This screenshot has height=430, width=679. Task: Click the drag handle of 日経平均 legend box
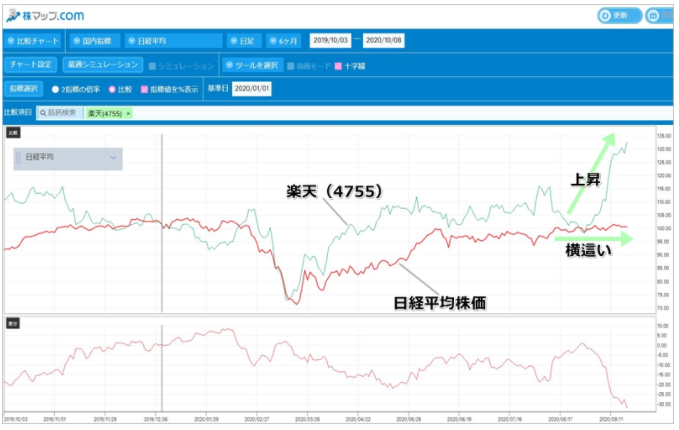pyautogui.click(x=18, y=158)
